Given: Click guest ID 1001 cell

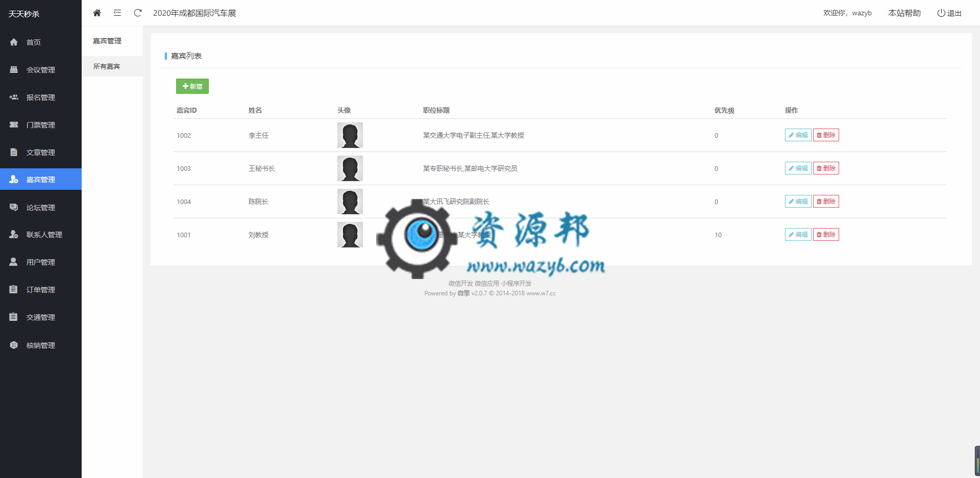Looking at the screenshot, I should pos(184,235).
